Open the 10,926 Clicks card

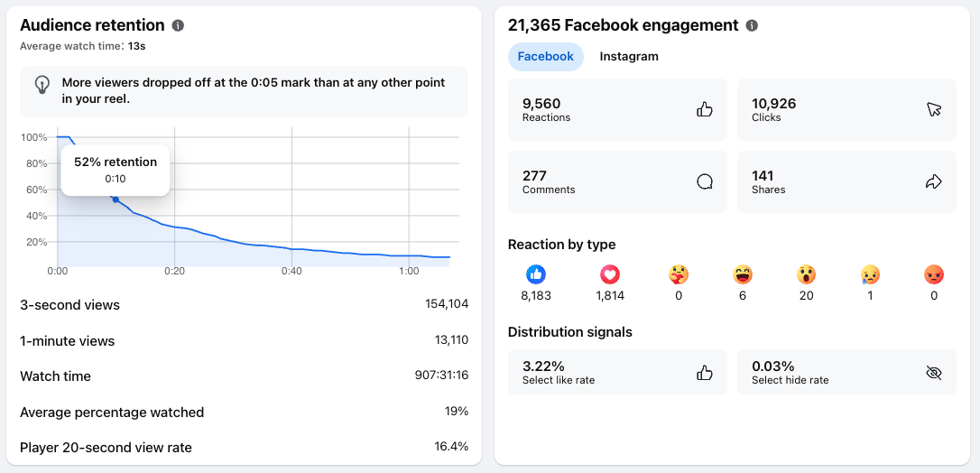[x=846, y=109]
